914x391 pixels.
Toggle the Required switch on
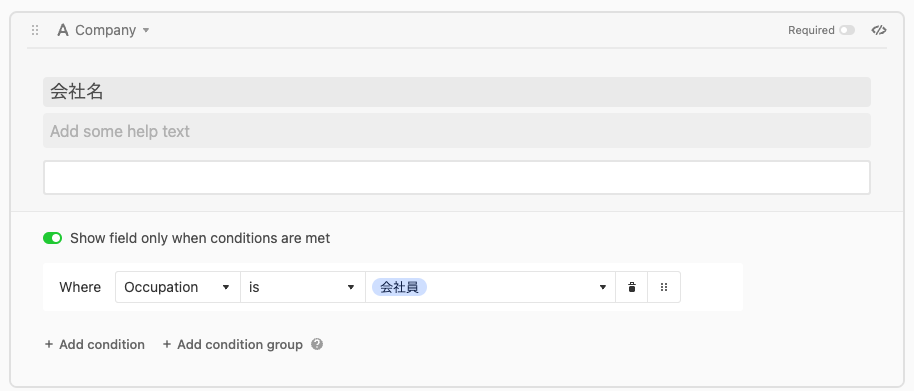click(x=847, y=30)
